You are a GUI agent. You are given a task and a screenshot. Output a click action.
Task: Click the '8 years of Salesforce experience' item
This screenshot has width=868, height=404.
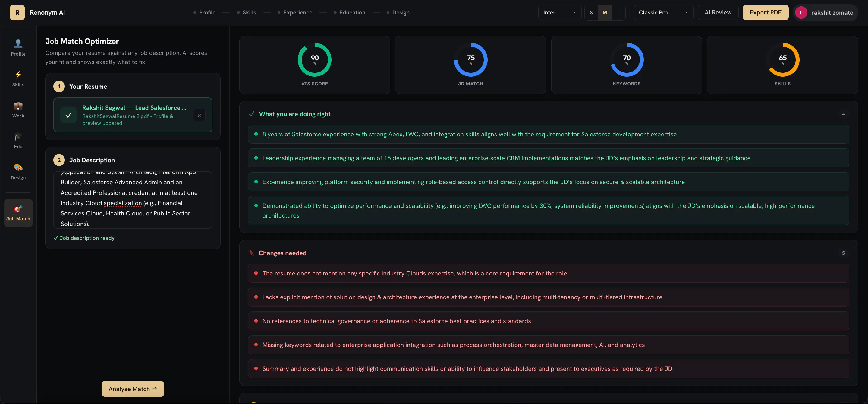point(548,134)
